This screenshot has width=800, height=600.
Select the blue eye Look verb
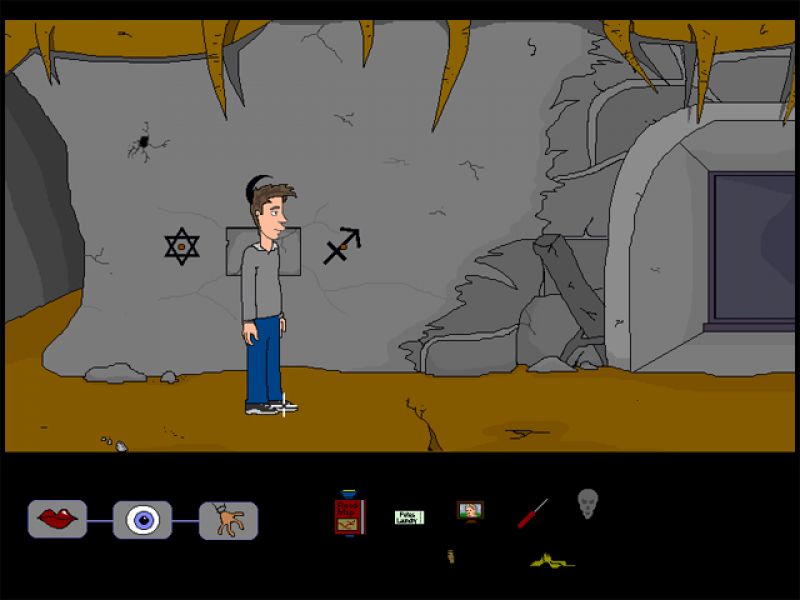[x=142, y=520]
